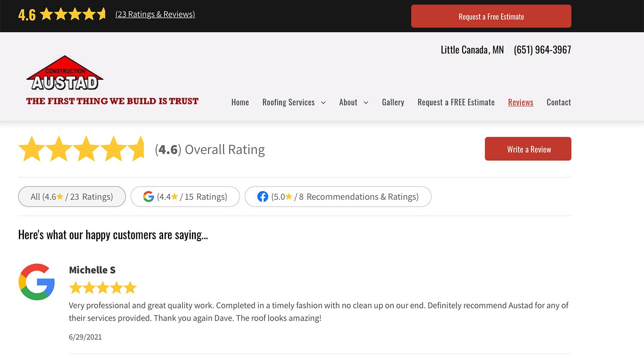Viewport: 644px width, 362px height.
Task: Click the large Overall Rating stars
Action: 82,149
